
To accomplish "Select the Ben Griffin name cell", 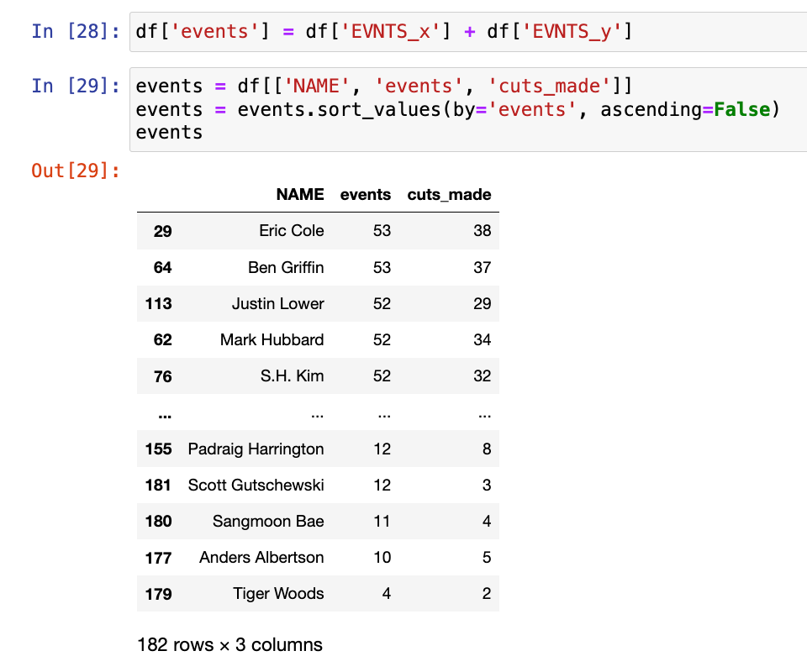I will [286, 267].
